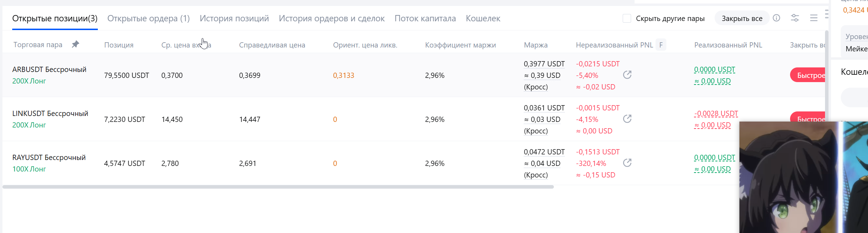Click the info icon next to Закрыть все
This screenshot has height=233, width=868.
tap(776, 18)
